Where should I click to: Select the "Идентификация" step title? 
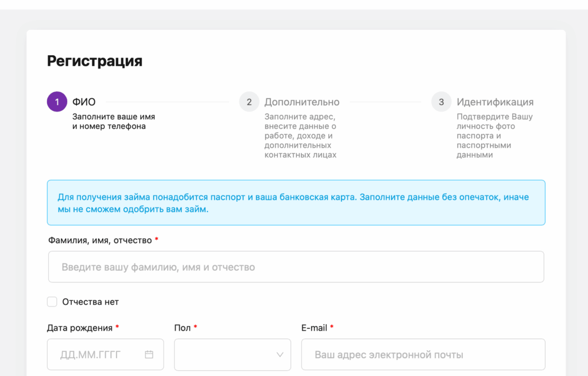(x=495, y=102)
